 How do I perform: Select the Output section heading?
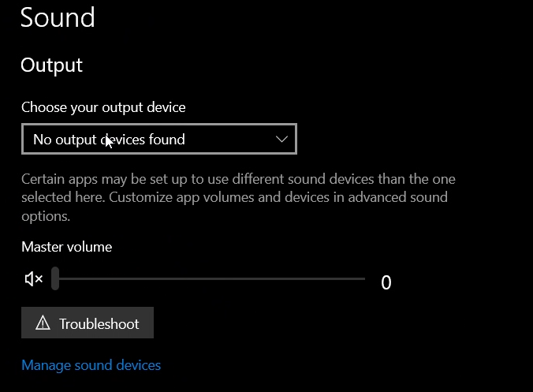pyautogui.click(x=52, y=65)
